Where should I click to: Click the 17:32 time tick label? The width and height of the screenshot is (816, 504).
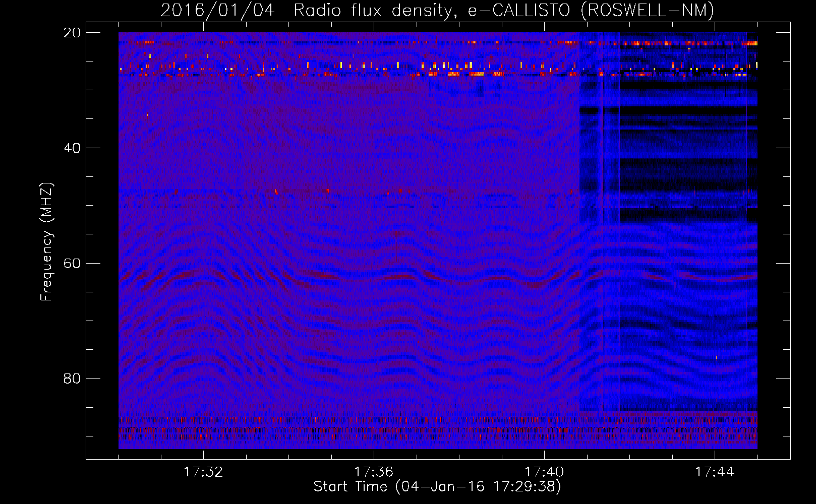[203, 472]
